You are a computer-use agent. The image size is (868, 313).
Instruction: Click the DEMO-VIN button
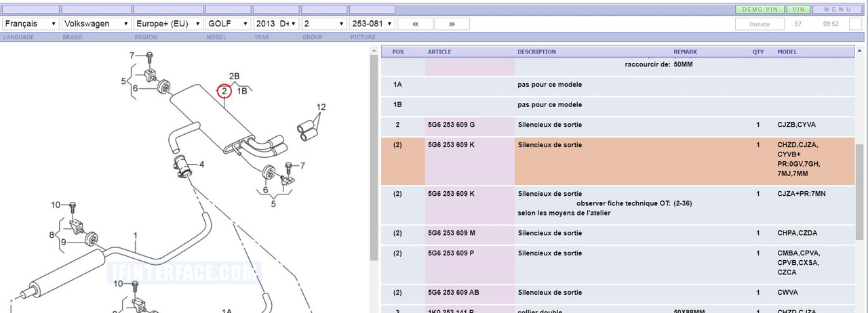tap(761, 9)
